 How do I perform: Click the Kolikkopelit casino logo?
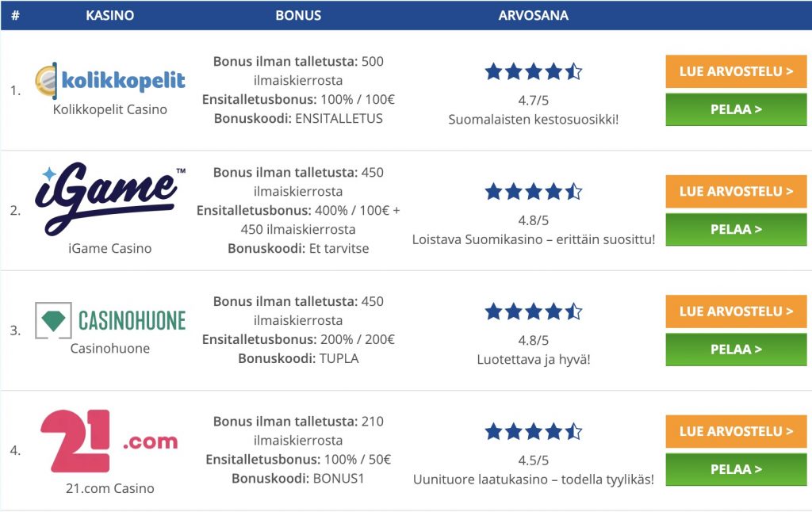[x=110, y=80]
